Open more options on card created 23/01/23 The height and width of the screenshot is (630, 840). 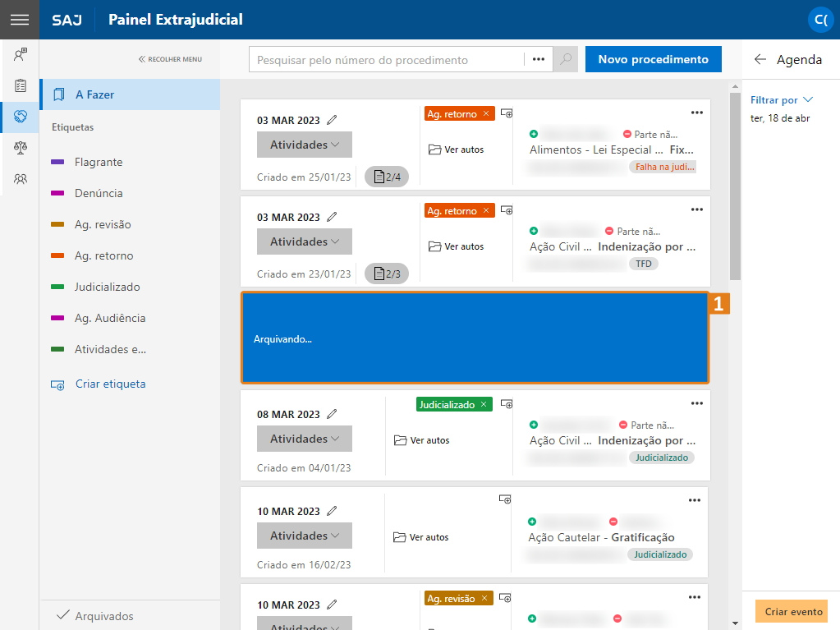(x=696, y=209)
